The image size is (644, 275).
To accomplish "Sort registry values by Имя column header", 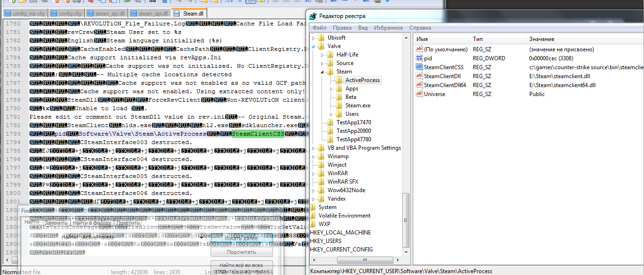I will pos(441,39).
